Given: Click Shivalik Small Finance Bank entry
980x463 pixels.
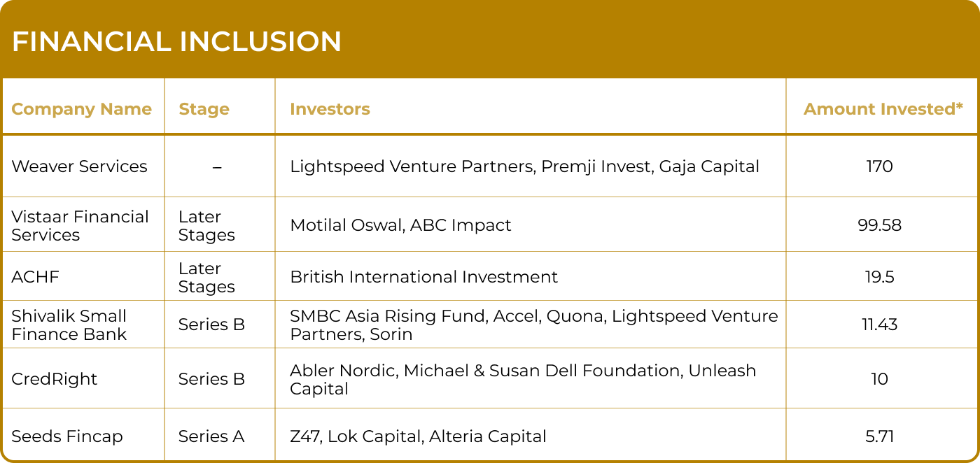Looking at the screenshot, I should pos(69,325).
